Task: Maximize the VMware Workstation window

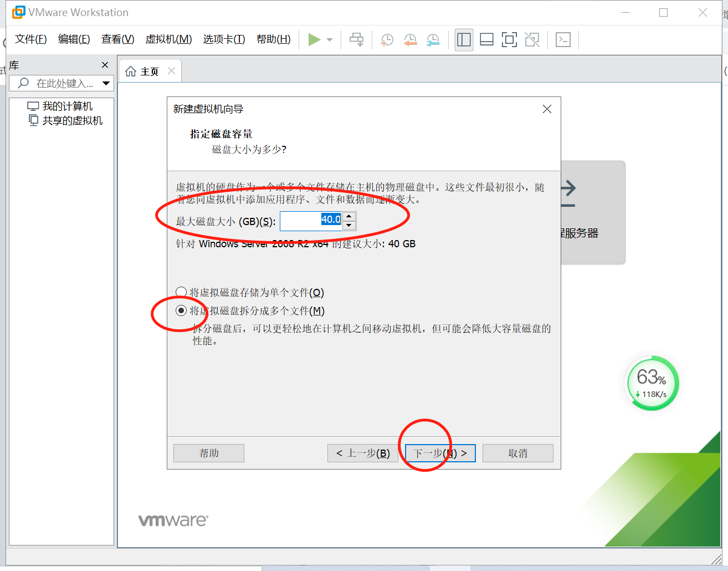Action: [663, 12]
